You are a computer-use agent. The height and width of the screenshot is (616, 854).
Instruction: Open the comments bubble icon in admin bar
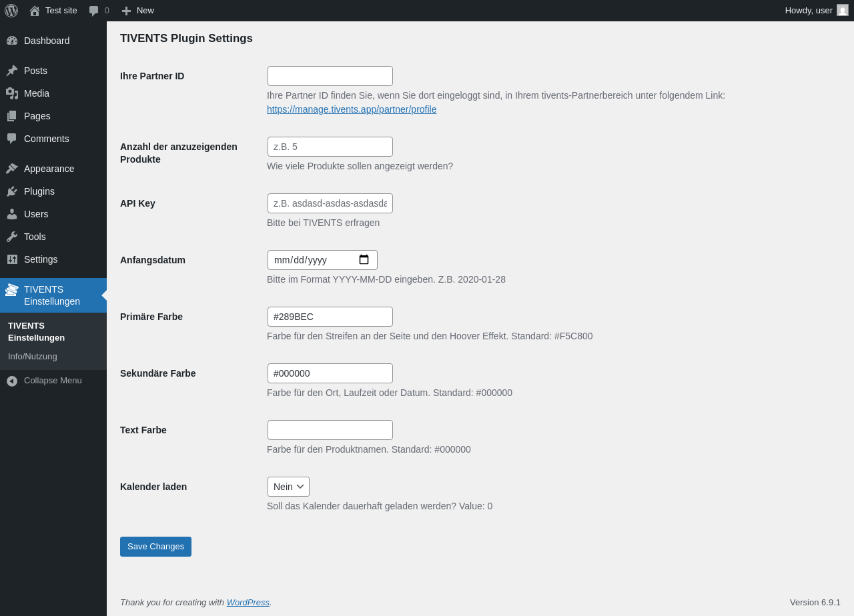pos(94,11)
